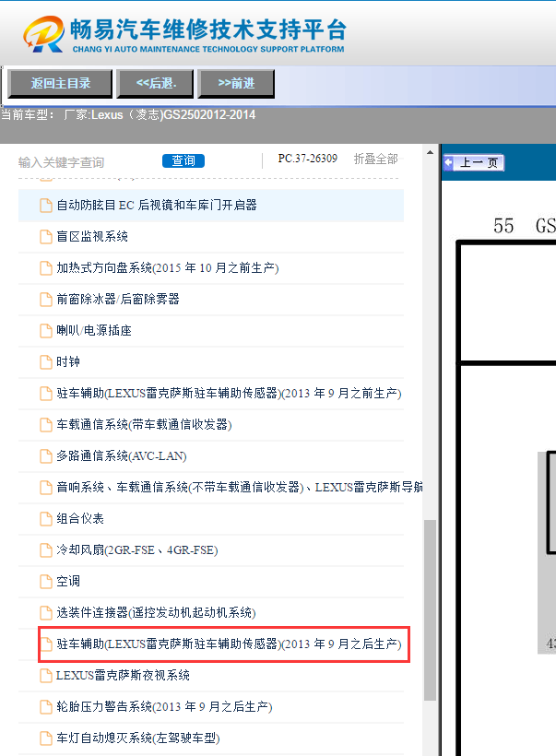556x756 pixels.
Task: Go forward with the >>前进 button
Action: pos(236,83)
